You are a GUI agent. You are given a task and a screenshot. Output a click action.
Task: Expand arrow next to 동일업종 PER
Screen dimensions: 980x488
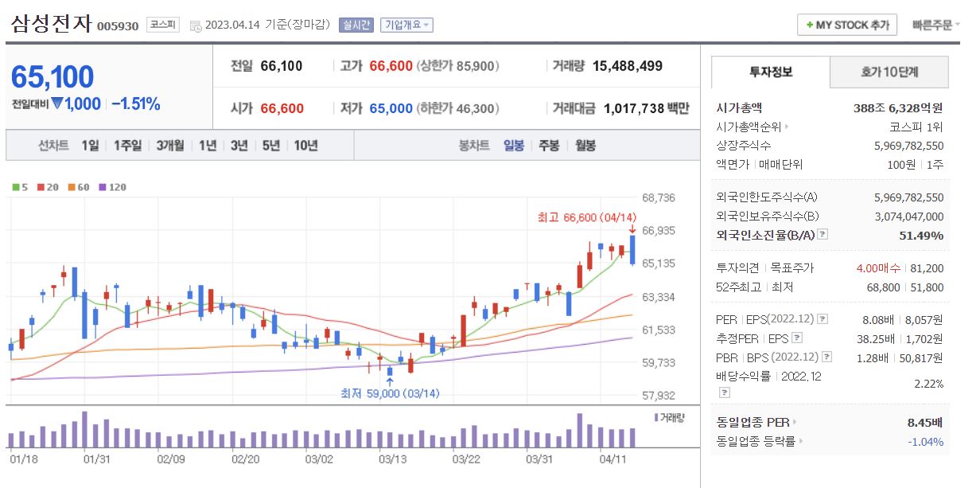click(795, 422)
